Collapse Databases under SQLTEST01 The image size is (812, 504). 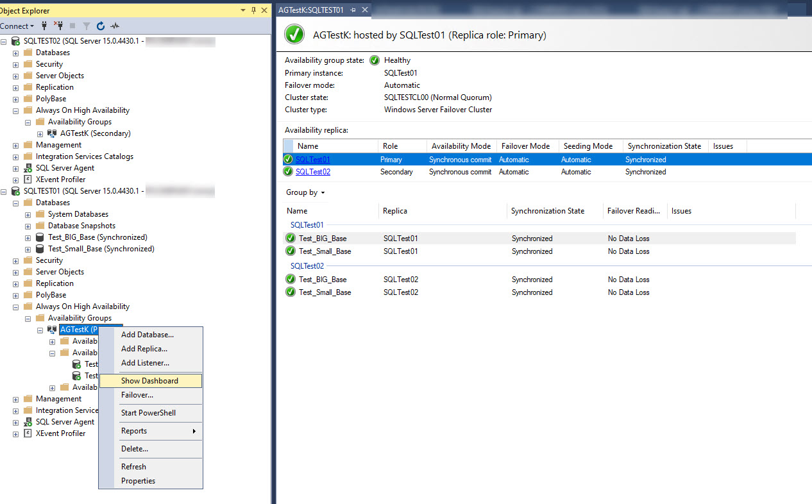tap(16, 203)
